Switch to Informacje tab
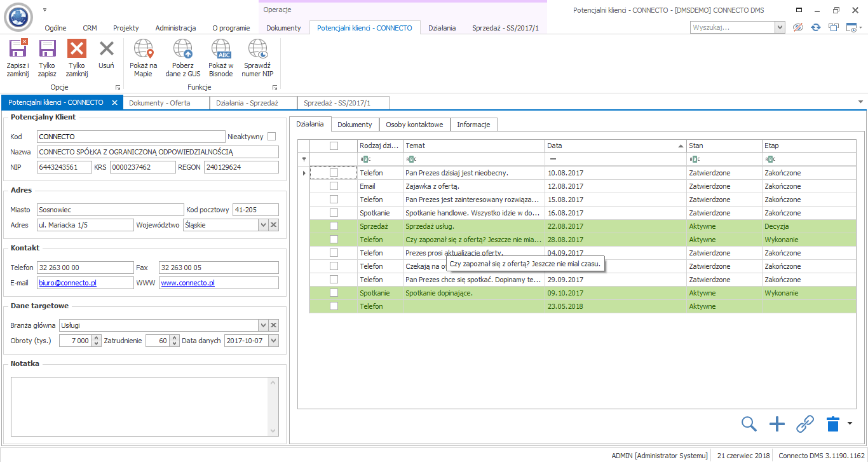Viewport: 868px width, 462px height. 473,125
